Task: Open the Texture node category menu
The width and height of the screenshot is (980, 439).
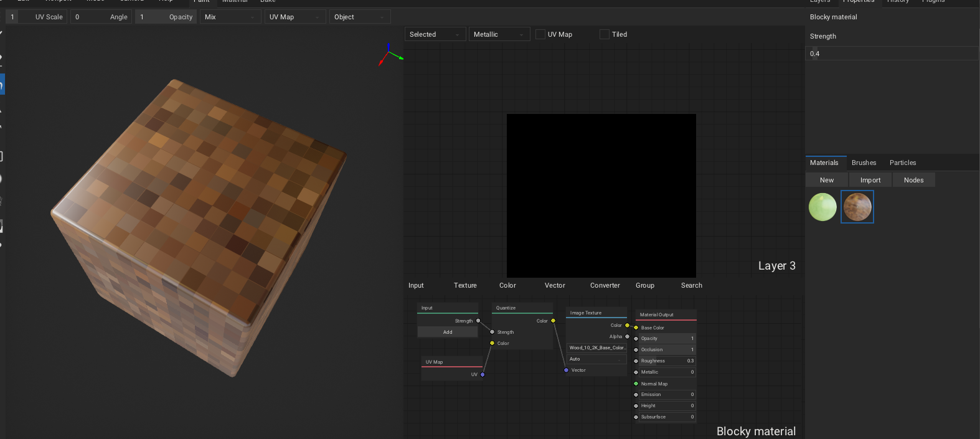Action: tap(465, 285)
